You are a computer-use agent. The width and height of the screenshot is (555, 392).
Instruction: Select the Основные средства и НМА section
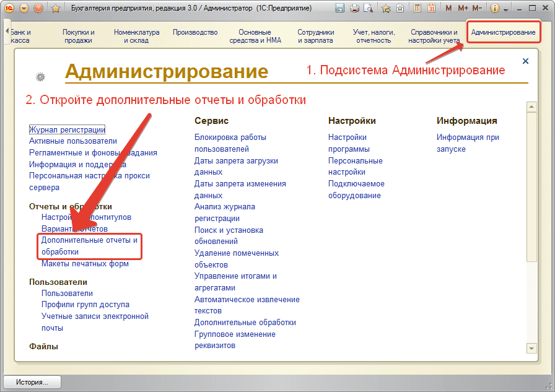(255, 36)
